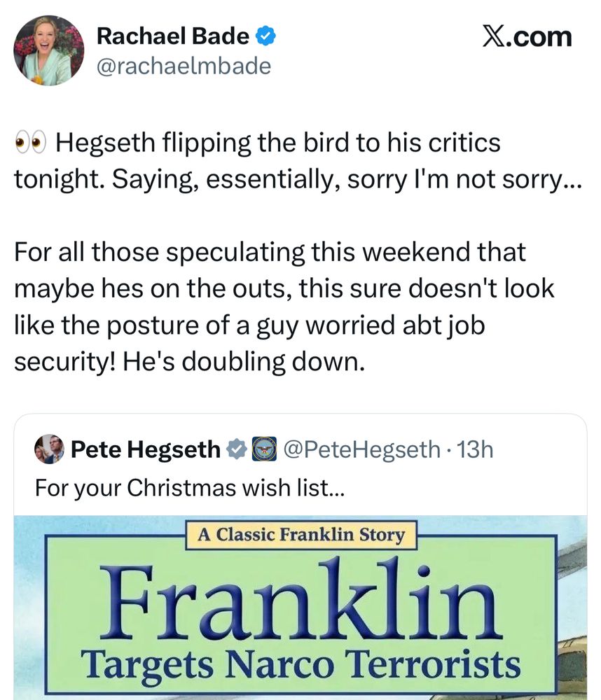Open Rachael Bade's profile picture
This screenshot has height=700, width=601.
(49, 50)
